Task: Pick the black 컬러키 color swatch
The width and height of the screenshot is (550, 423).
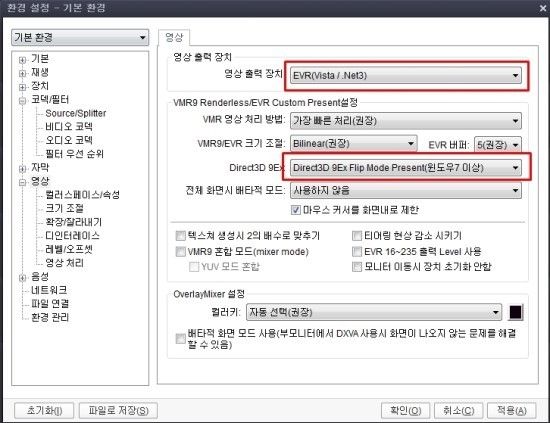Action: 515,312
